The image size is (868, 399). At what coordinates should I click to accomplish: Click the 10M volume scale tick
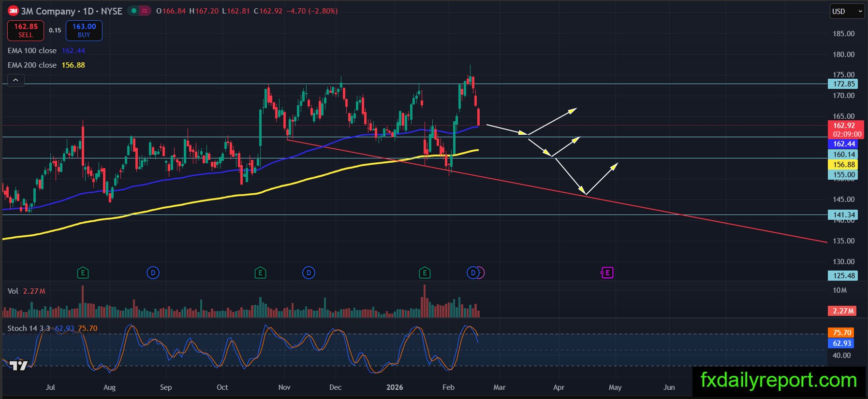pyautogui.click(x=839, y=290)
